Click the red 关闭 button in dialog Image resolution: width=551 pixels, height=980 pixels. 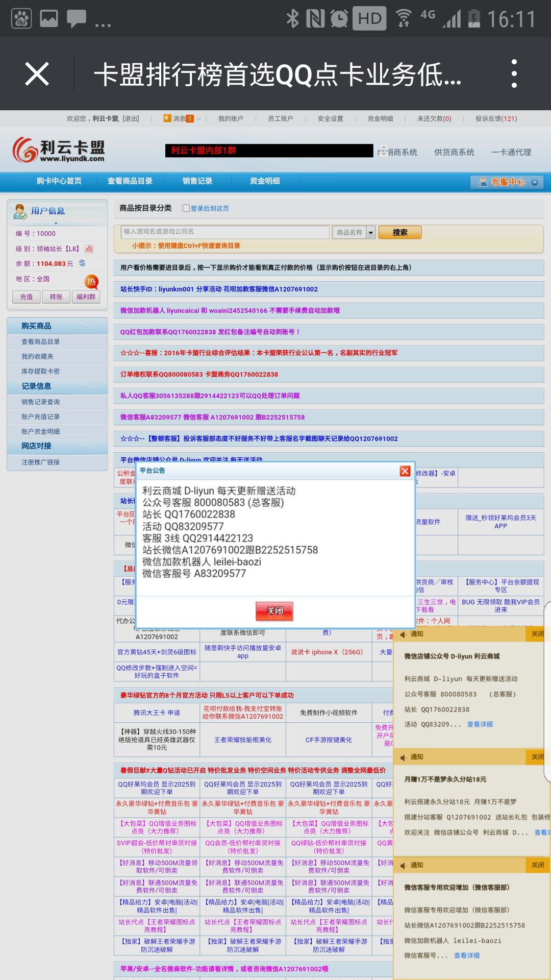pyautogui.click(x=274, y=611)
